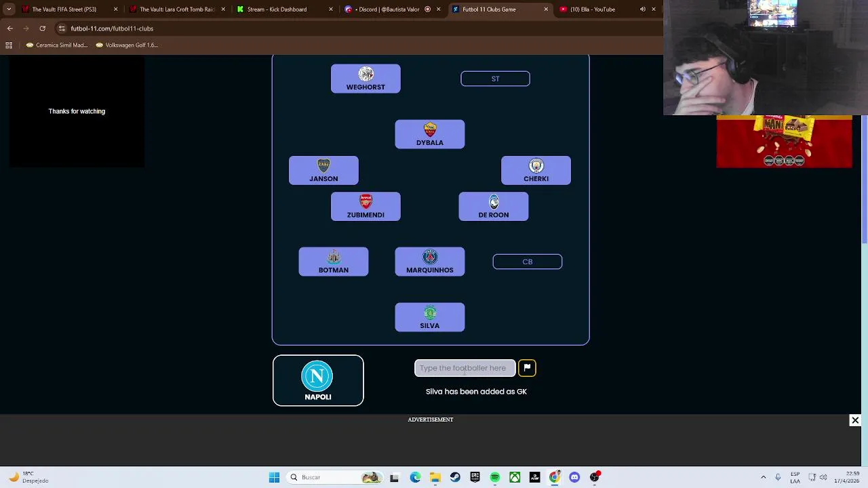Open the weather widget showing 18°C
The image size is (868, 488).
pos(27,477)
